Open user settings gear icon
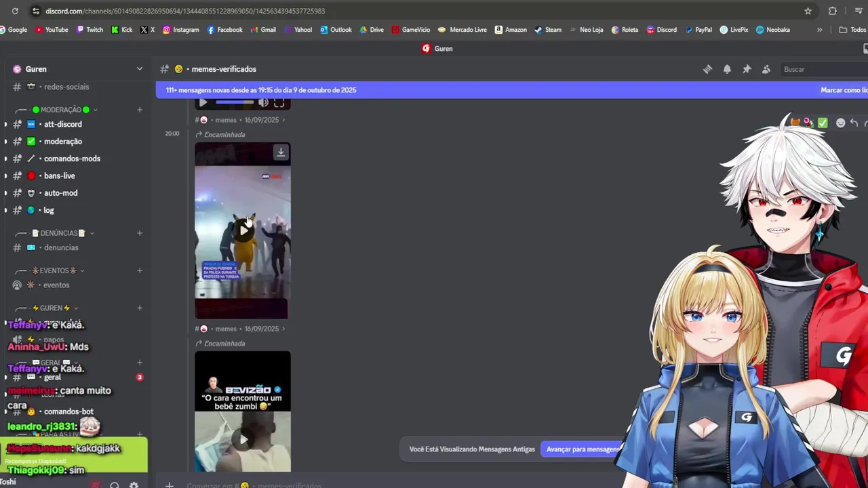The image size is (868, 488). 134,485
